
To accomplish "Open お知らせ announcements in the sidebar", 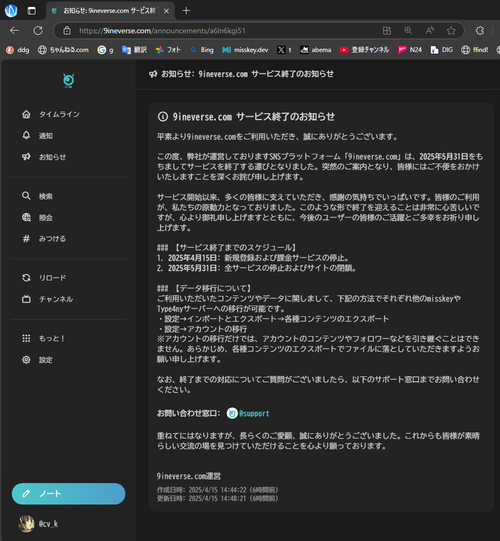I will tap(44, 157).
